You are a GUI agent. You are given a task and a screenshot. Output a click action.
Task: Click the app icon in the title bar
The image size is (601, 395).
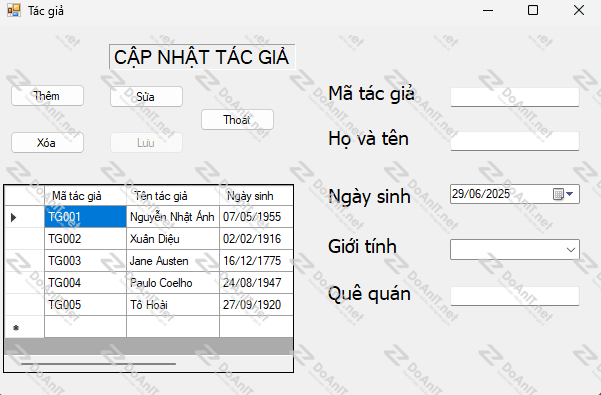(14, 10)
